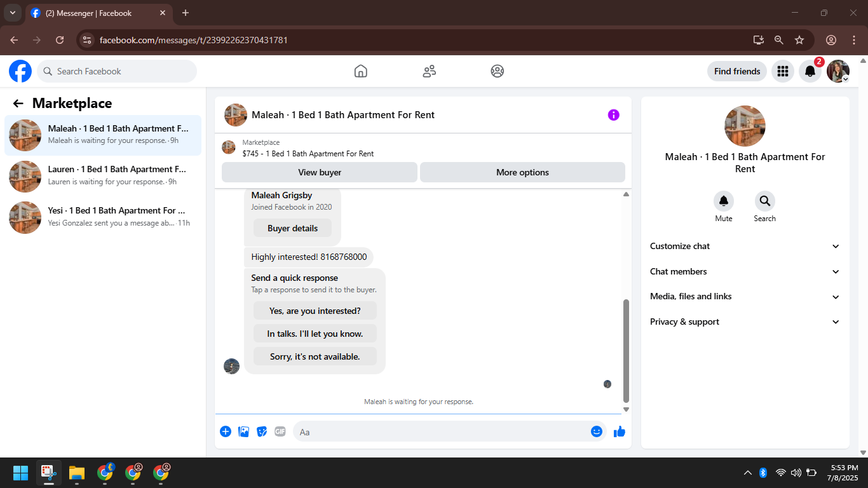This screenshot has height=488, width=868.
Task: Open the clock showing 5:53 PM
Action: click(843, 473)
